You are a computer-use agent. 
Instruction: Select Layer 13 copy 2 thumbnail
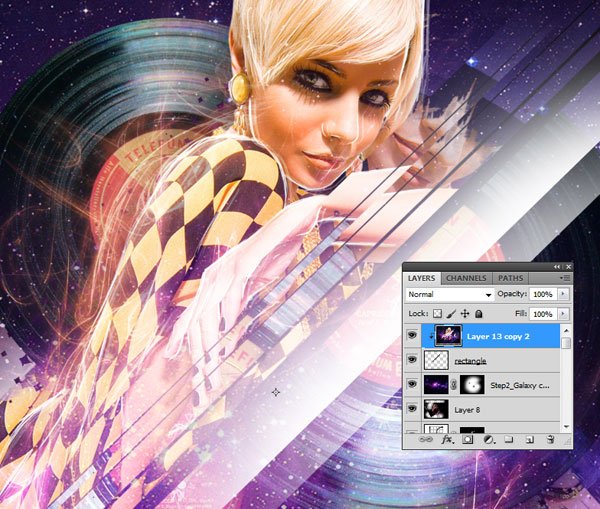point(448,336)
